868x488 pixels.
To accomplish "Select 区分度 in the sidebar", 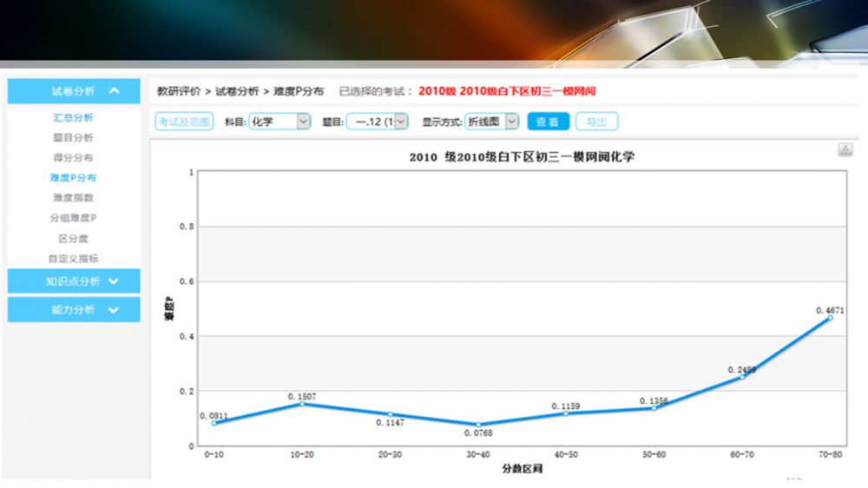I will (x=73, y=238).
